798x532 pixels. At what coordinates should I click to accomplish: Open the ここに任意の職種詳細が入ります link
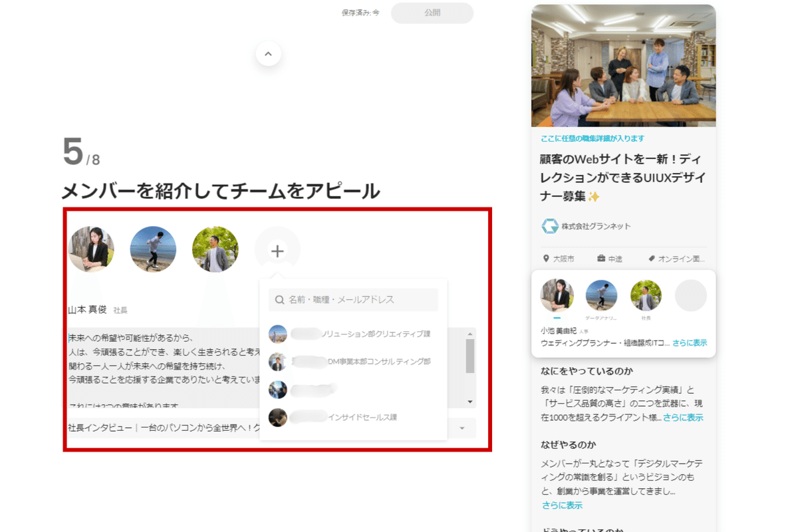click(x=593, y=138)
